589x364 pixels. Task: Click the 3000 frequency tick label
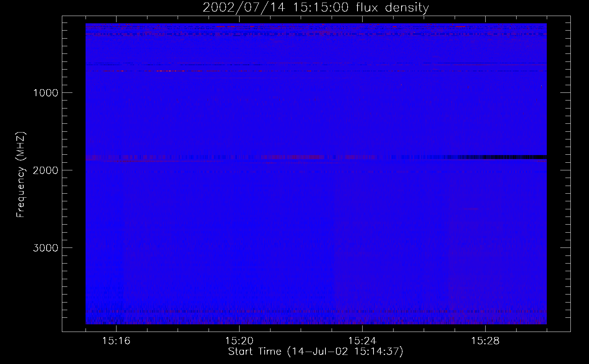click(46, 248)
